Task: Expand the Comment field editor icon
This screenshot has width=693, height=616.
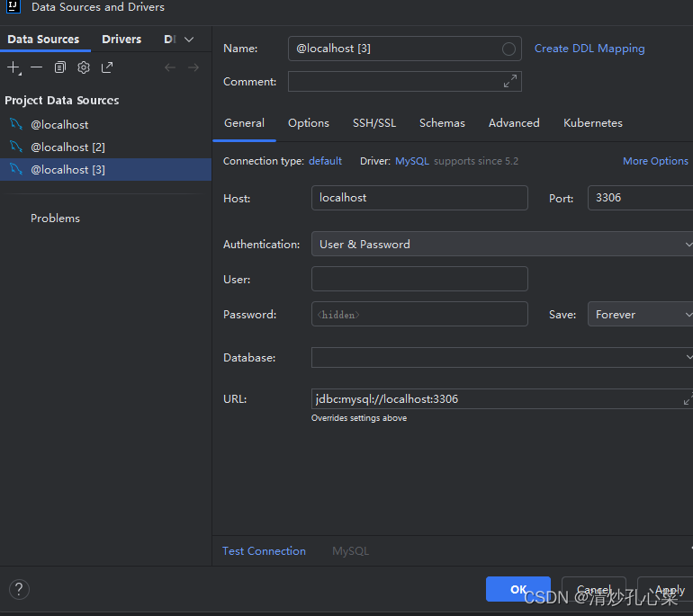Action: 510,81
